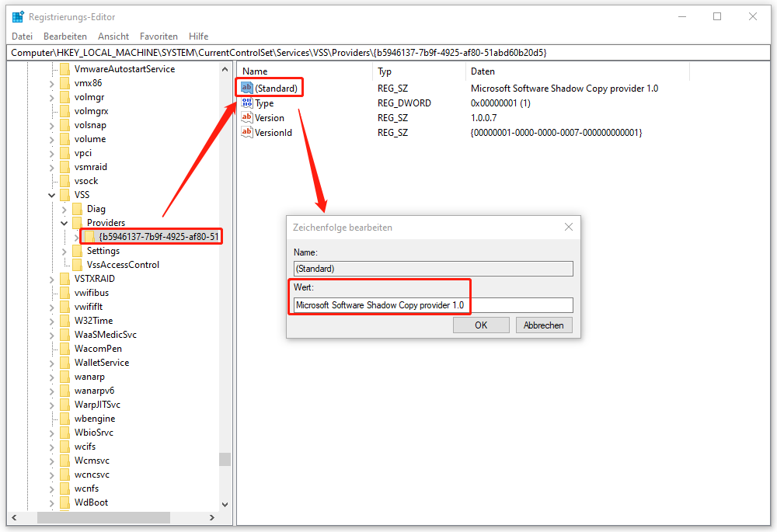Image resolution: width=777 pixels, height=532 pixels.
Task: Expand the Settings tree node
Action: (x=64, y=251)
